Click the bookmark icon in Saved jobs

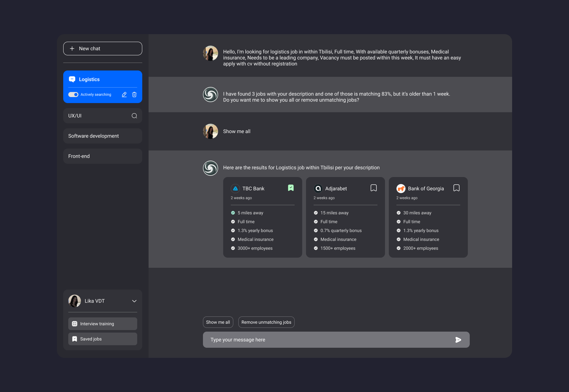[x=75, y=339]
